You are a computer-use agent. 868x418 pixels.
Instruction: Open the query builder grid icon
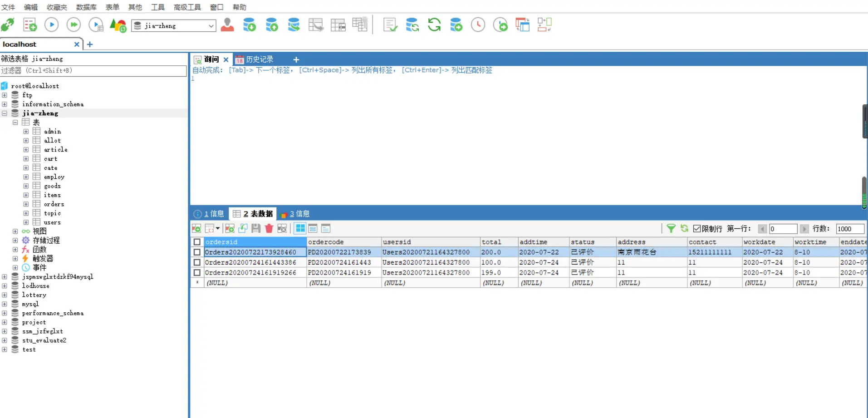(338, 25)
